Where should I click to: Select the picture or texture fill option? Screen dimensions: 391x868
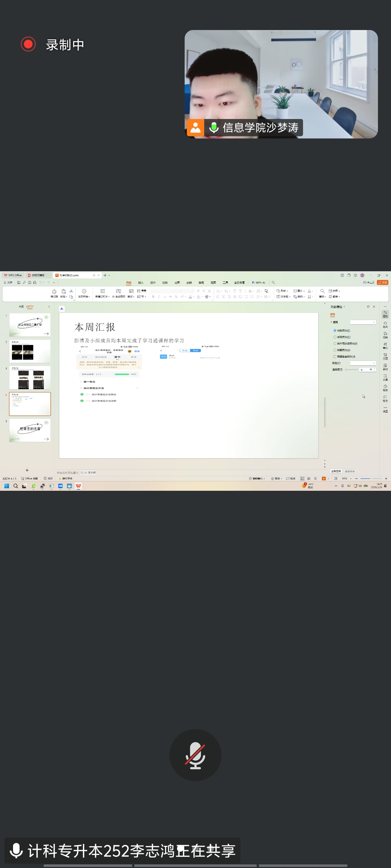point(335,344)
